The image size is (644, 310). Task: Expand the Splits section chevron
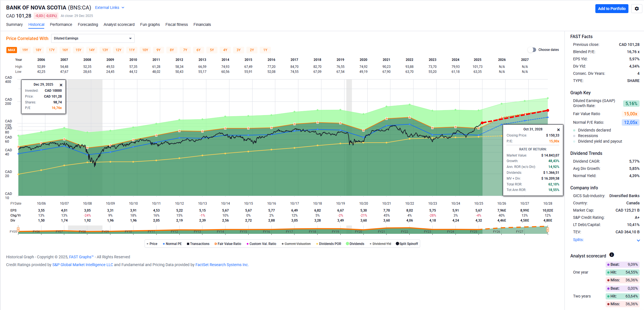[638, 240]
